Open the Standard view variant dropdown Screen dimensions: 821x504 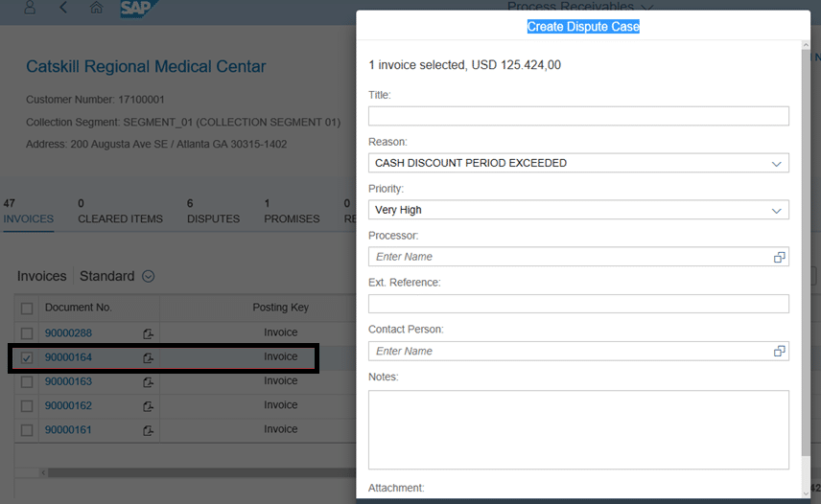[x=149, y=277]
